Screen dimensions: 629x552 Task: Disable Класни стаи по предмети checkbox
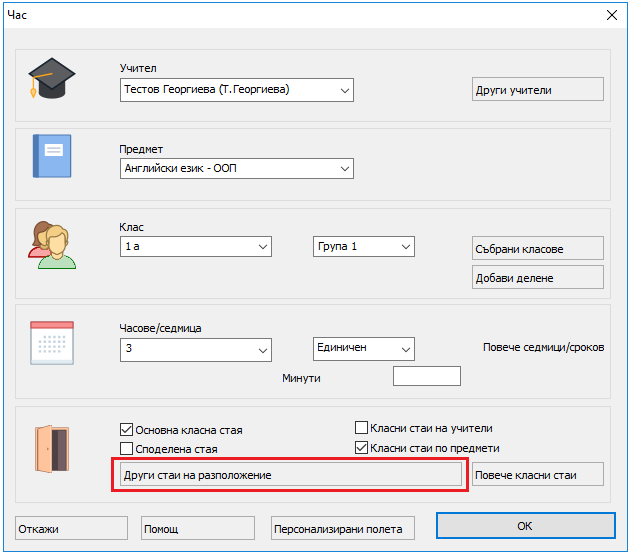click(x=363, y=448)
